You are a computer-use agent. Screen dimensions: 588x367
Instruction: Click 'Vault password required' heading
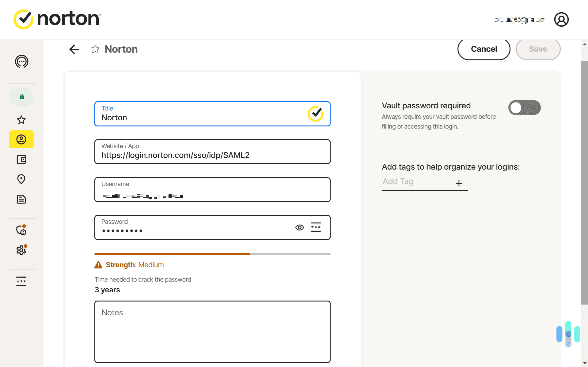click(426, 106)
